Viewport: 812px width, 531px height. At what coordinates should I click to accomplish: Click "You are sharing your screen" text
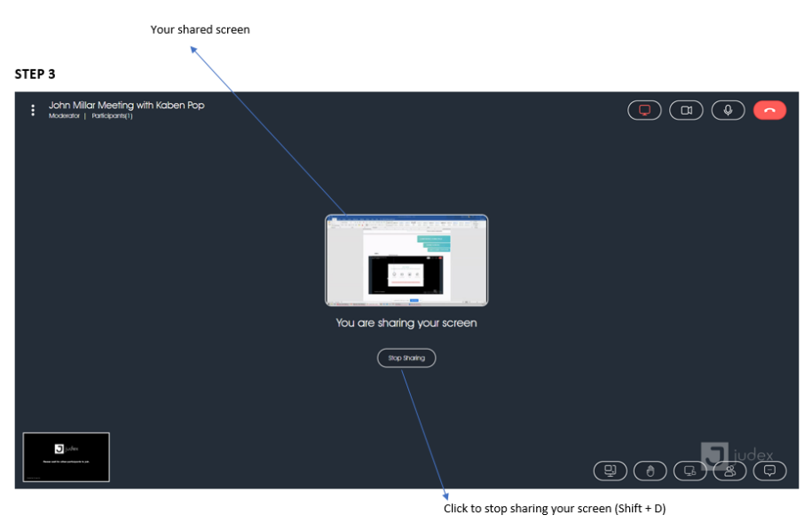pos(406,323)
